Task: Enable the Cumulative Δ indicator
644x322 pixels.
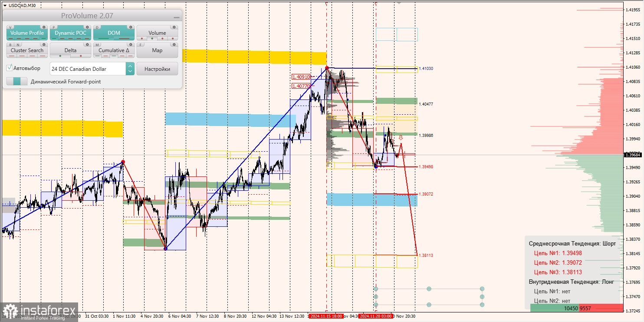Action: tap(114, 50)
